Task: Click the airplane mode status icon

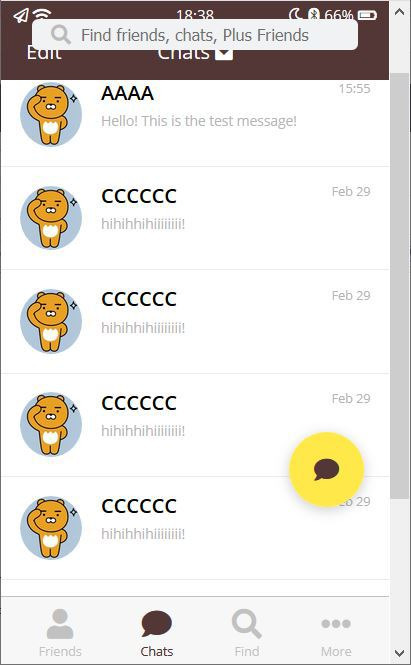Action: (x=21, y=15)
